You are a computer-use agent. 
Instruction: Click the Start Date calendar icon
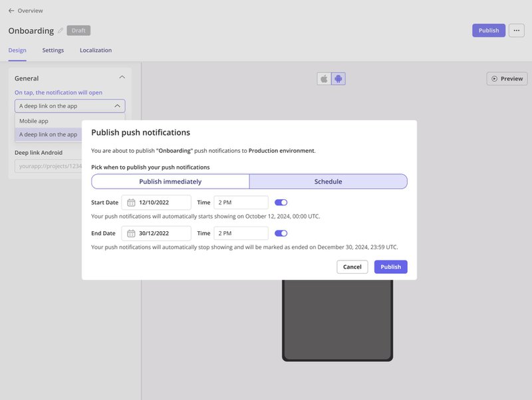point(131,202)
